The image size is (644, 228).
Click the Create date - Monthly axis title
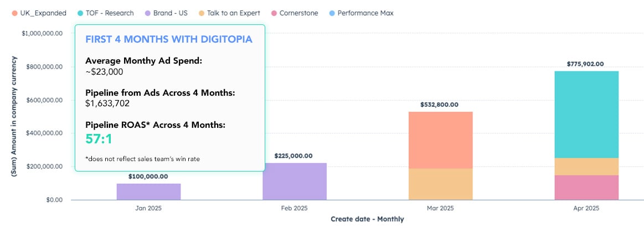[x=367, y=219]
